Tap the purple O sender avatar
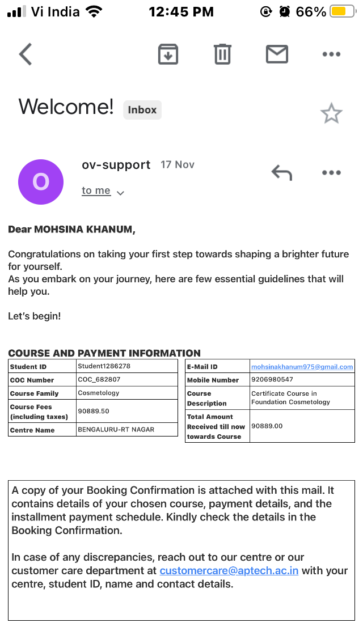The image size is (363, 644). point(41,181)
